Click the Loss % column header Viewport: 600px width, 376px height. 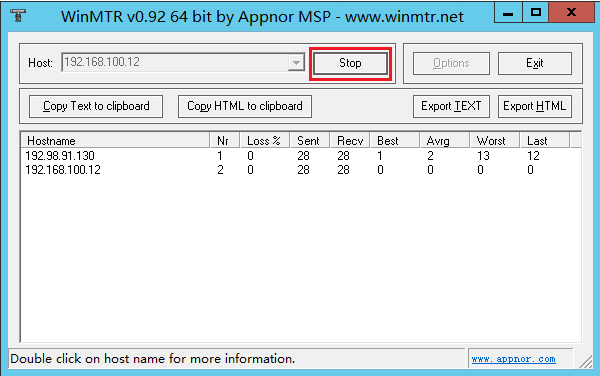point(264,141)
